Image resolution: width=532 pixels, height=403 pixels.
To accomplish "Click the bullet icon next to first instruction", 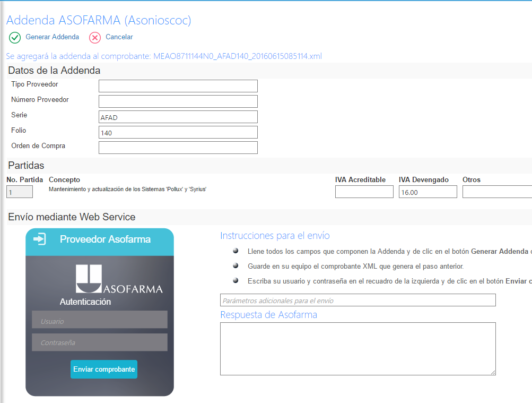I will 236,250.
